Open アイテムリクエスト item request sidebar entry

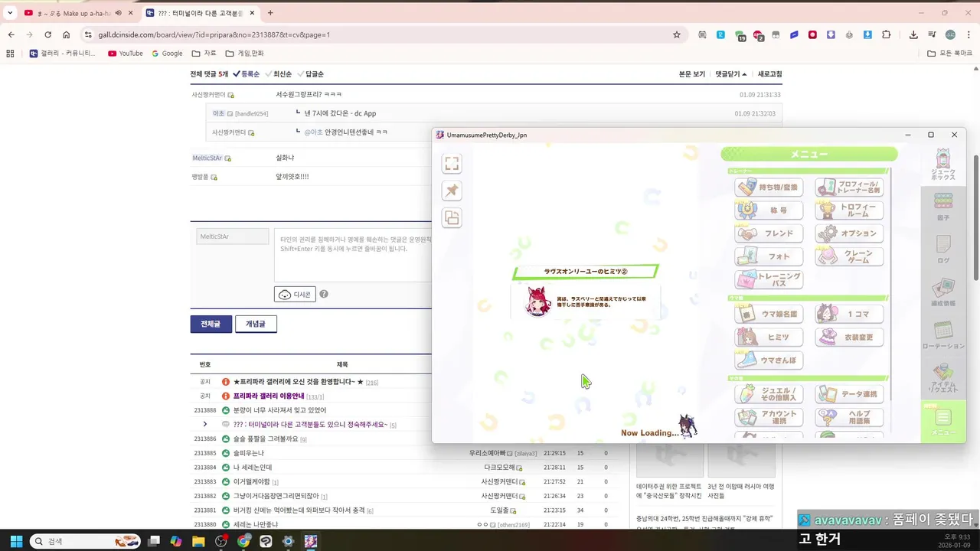(943, 377)
